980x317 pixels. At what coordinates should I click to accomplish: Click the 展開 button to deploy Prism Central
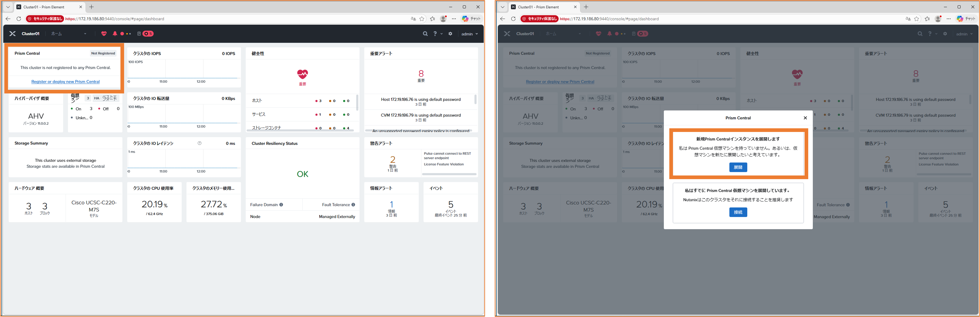click(738, 167)
